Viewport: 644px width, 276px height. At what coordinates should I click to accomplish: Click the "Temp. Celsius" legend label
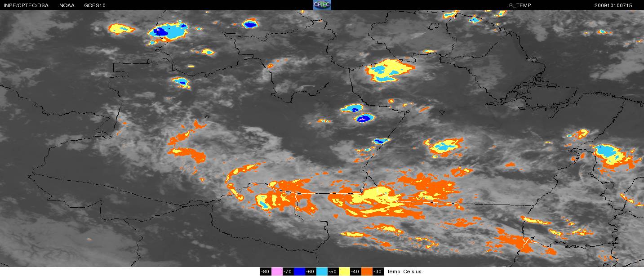404,272
